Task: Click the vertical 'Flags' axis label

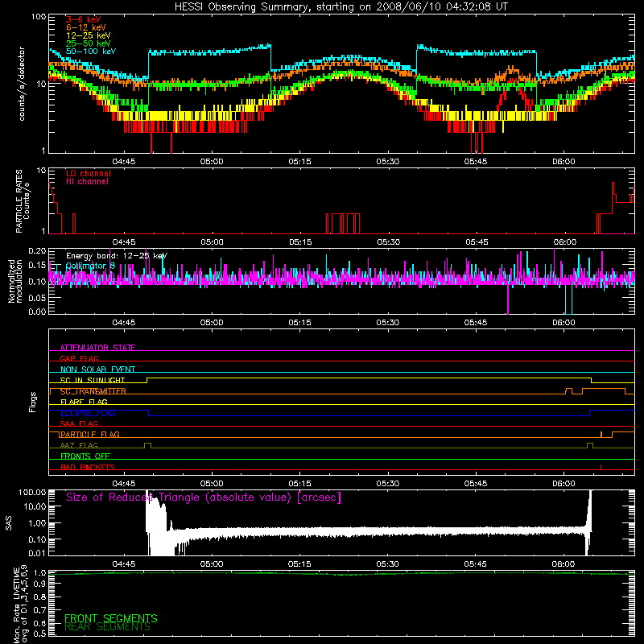Action: pos(32,402)
